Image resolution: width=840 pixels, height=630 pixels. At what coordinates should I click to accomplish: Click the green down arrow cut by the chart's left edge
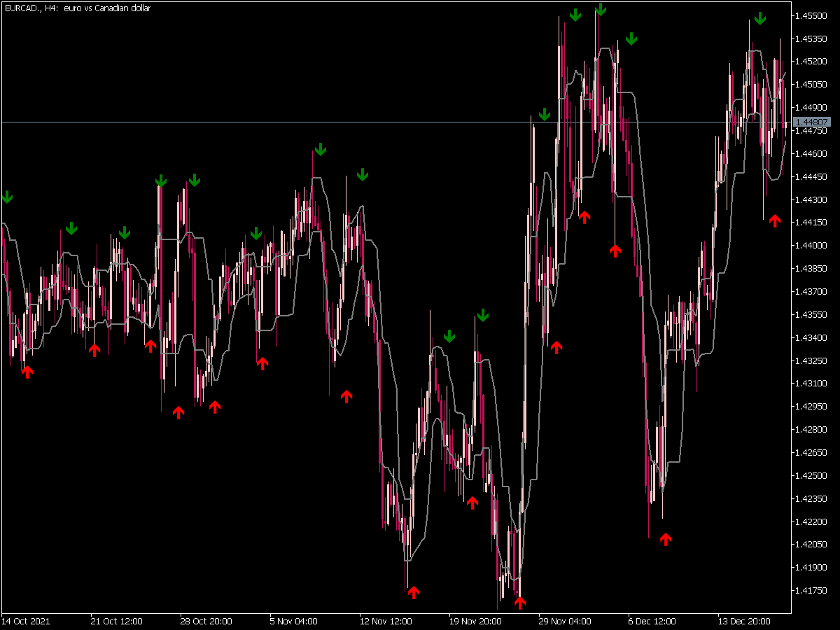tap(6, 197)
